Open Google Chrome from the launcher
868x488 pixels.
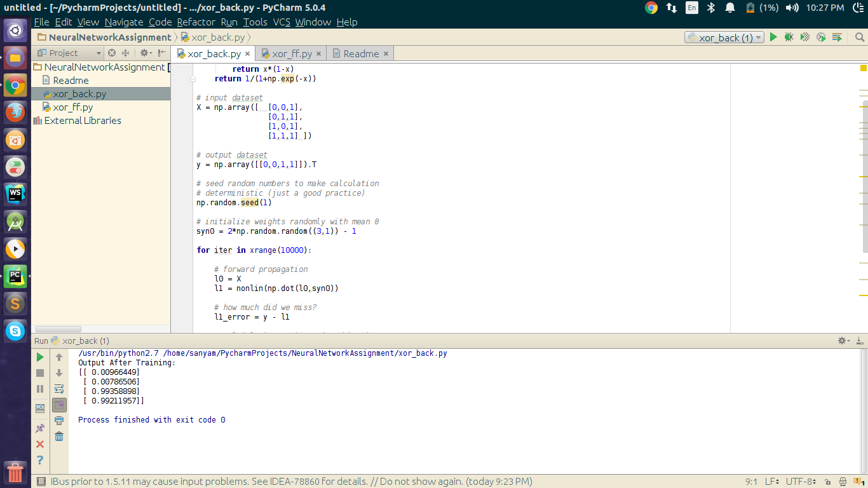(x=15, y=85)
